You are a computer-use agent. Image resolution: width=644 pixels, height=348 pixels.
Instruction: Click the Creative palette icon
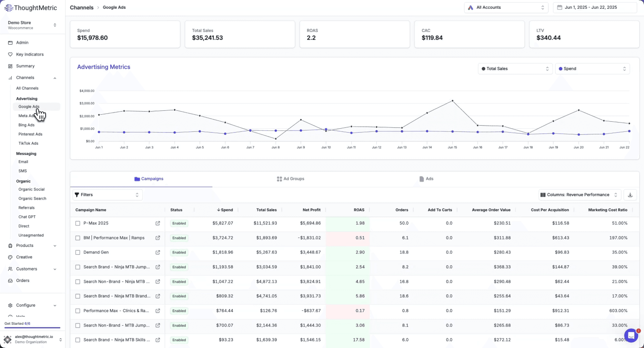10,257
